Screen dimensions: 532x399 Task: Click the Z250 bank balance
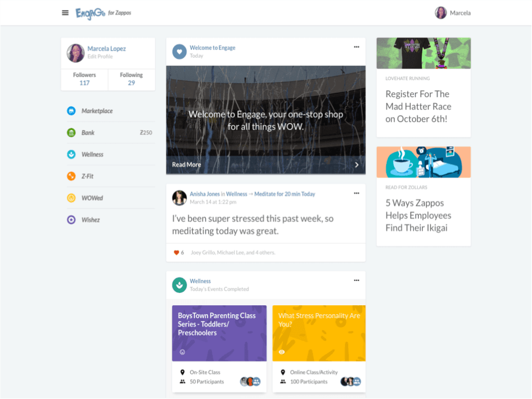(x=146, y=133)
